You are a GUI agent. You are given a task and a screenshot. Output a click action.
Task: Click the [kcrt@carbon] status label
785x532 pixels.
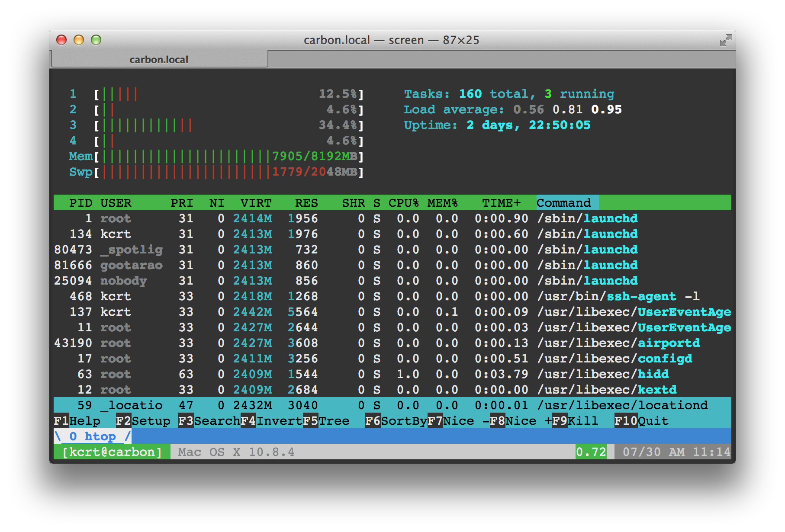(112, 452)
